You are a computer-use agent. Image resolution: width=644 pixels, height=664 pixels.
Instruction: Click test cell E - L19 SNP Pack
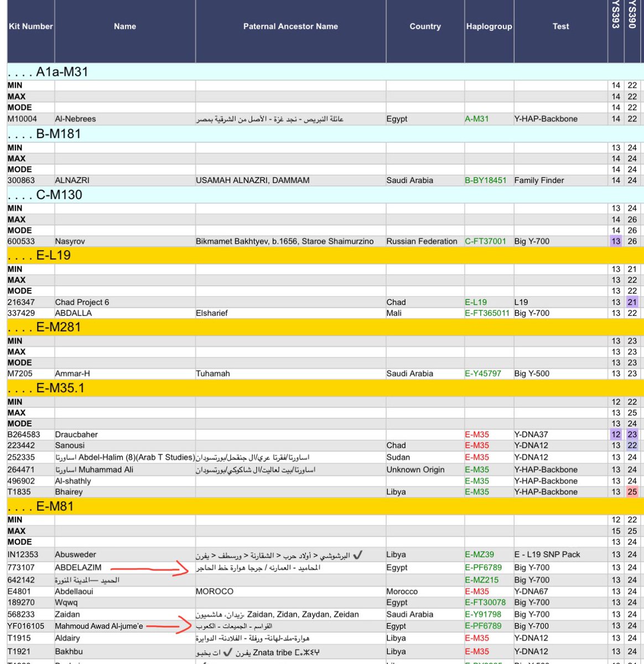point(547,554)
